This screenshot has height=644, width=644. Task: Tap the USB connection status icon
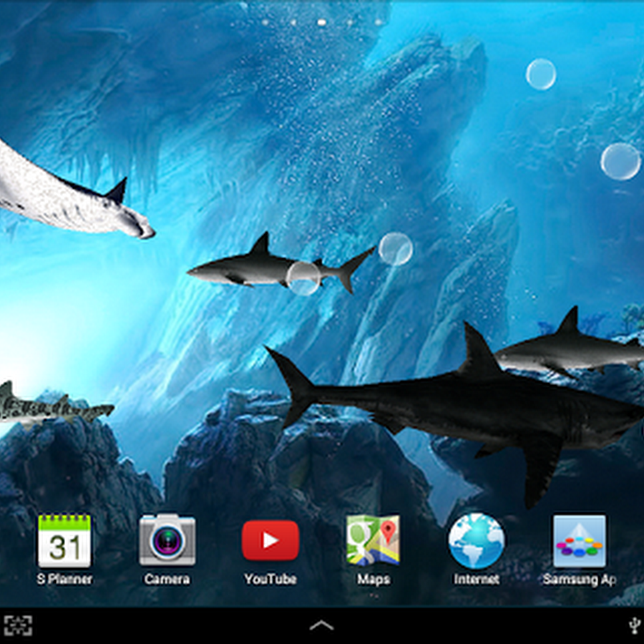coord(635,626)
